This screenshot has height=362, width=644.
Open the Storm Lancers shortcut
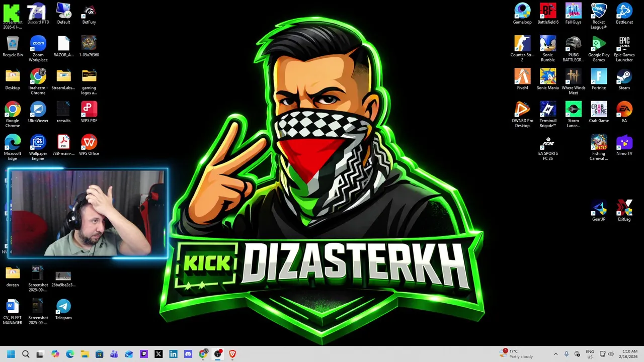point(573,114)
